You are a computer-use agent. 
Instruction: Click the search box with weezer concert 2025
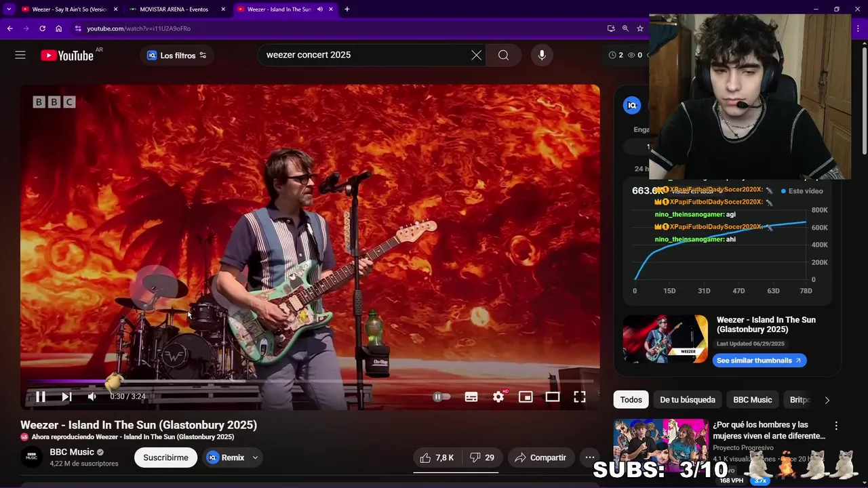tap(366, 55)
